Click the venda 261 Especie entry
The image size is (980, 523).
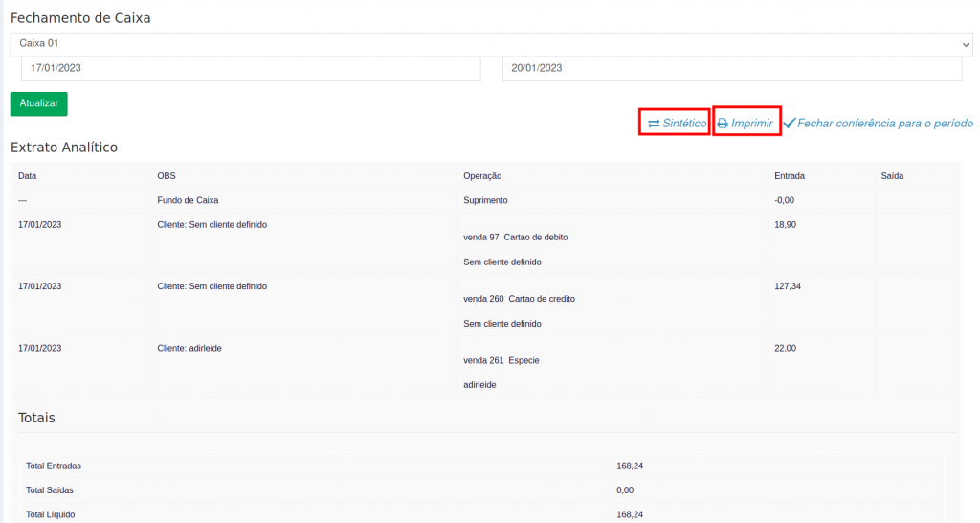(501, 360)
